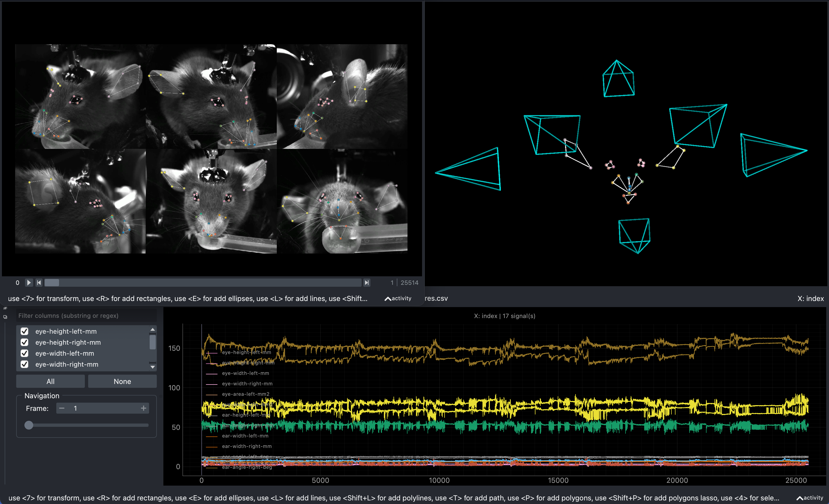Decrement the frame using the minus icon
Image resolution: width=829 pixels, height=504 pixels.
(62, 408)
